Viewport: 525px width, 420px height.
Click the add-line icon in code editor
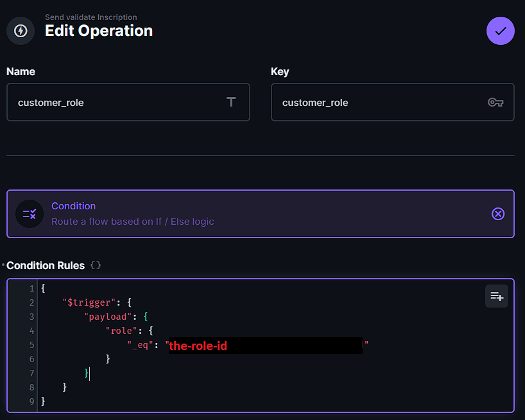[x=496, y=296]
